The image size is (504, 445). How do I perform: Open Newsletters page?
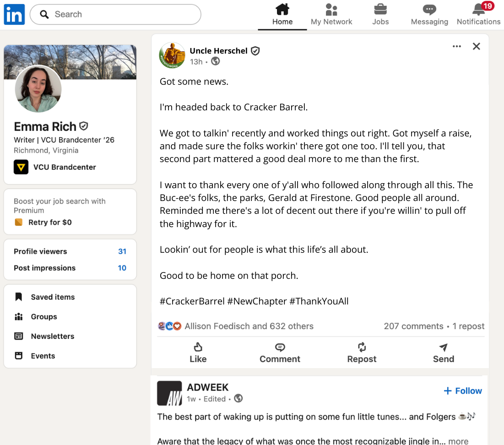click(x=53, y=336)
